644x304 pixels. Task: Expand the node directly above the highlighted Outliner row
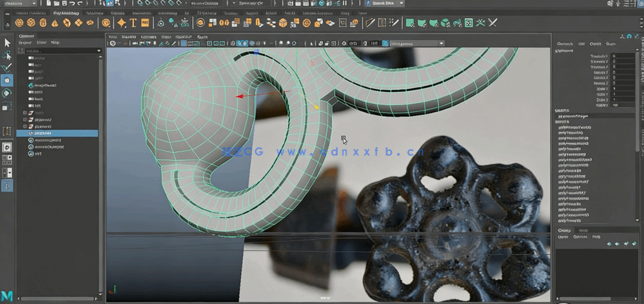[25, 127]
